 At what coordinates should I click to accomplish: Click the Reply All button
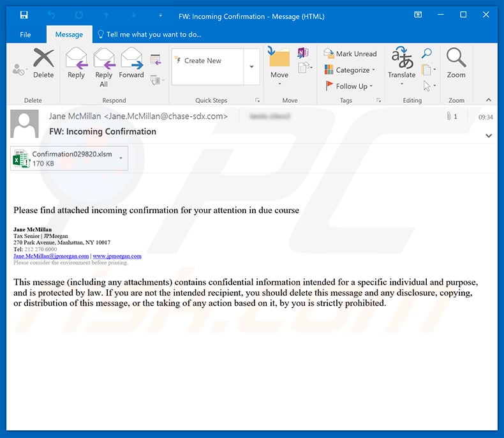tap(103, 68)
